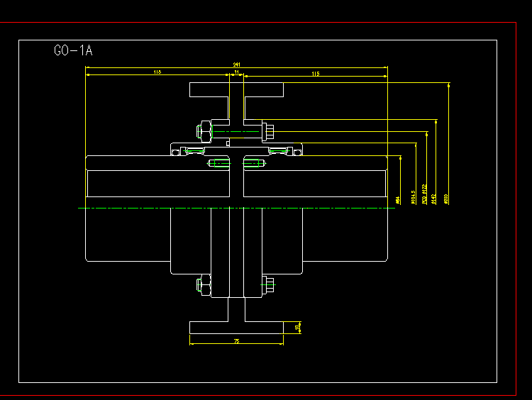Image resolution: width=532 pixels, height=400 pixels.
Task: Select the 241 overall length dimension
Action: 236,65
